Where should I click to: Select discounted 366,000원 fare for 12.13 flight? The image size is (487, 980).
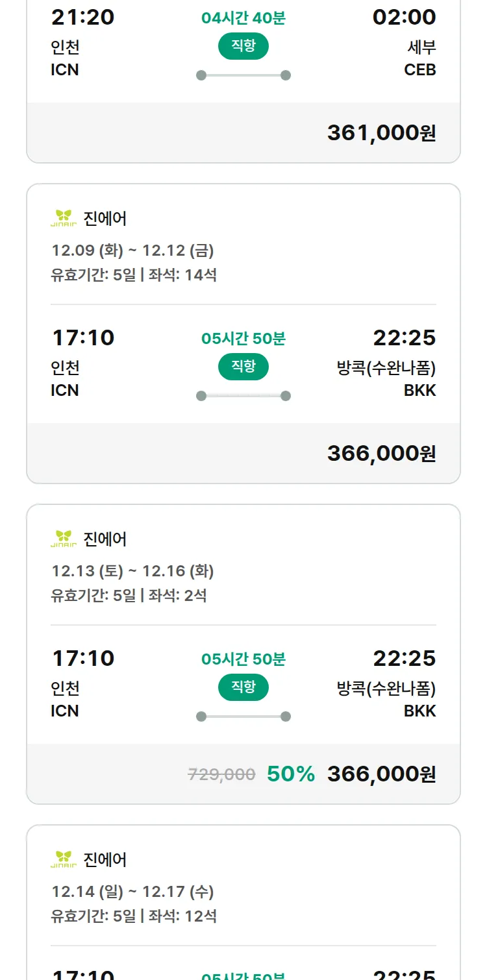coord(381,774)
